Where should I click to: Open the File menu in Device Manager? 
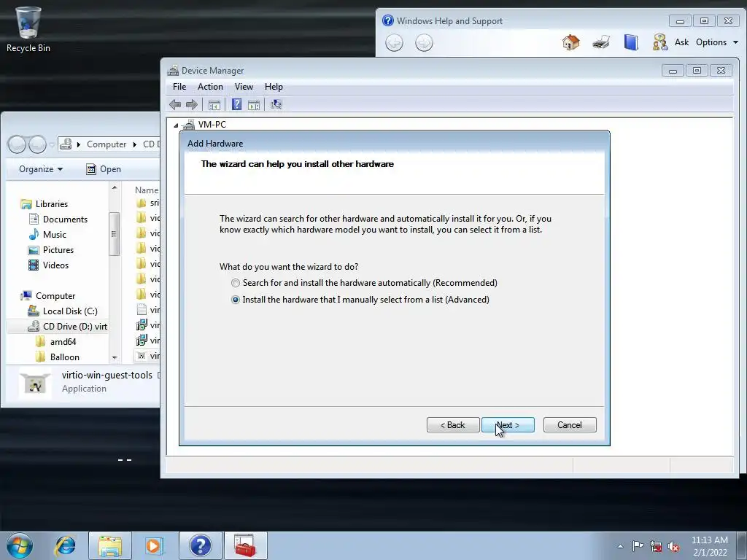click(x=179, y=87)
